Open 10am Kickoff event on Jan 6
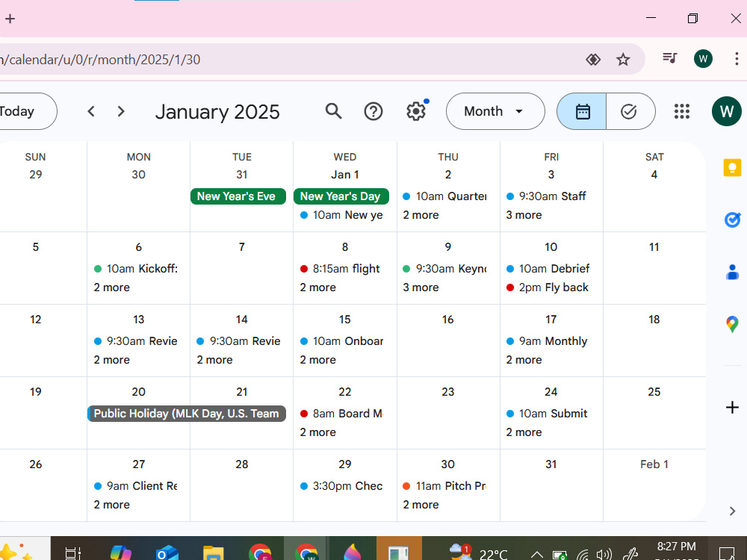747x560 pixels. pyautogui.click(x=136, y=269)
